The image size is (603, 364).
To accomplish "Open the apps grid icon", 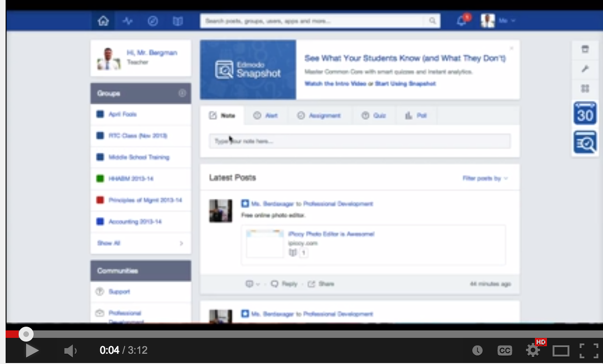I will 585,89.
